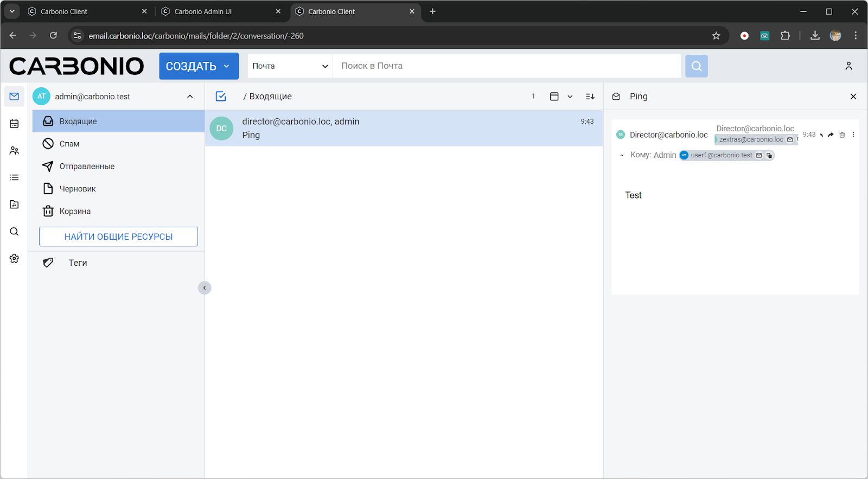Open browser downloads icon
Viewport: 868px width, 479px height.
815,36
